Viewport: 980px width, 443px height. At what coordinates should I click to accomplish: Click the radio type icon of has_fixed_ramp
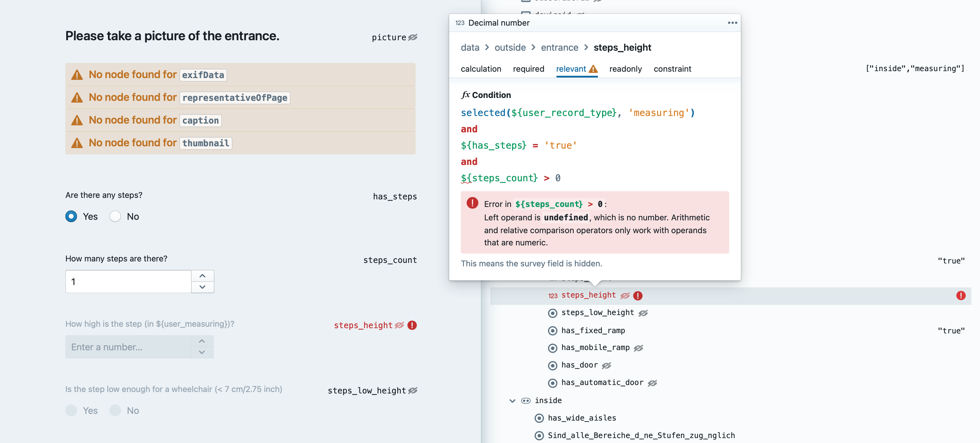click(552, 331)
